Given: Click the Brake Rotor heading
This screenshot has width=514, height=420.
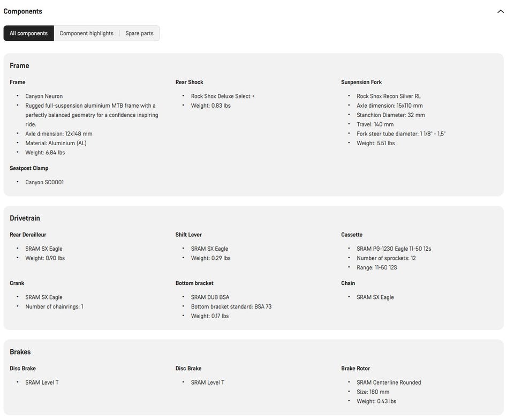Looking at the screenshot, I should click(x=356, y=368).
